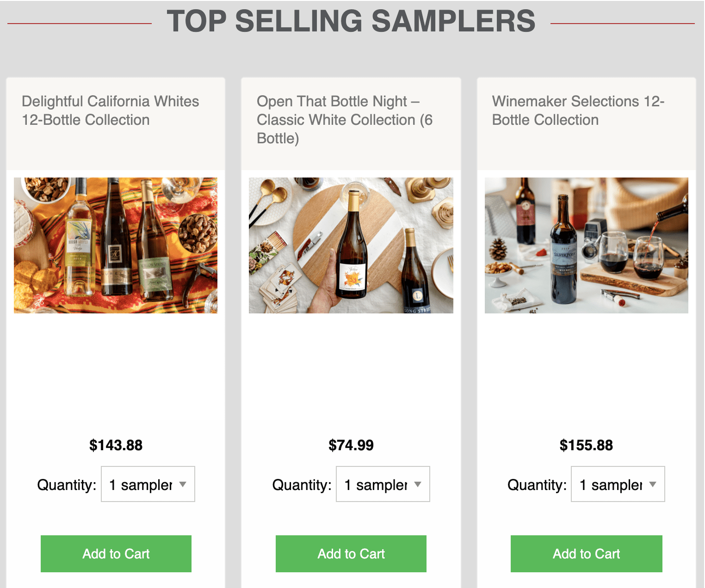Click the $143.88 price label
705x588 pixels.
(116, 445)
